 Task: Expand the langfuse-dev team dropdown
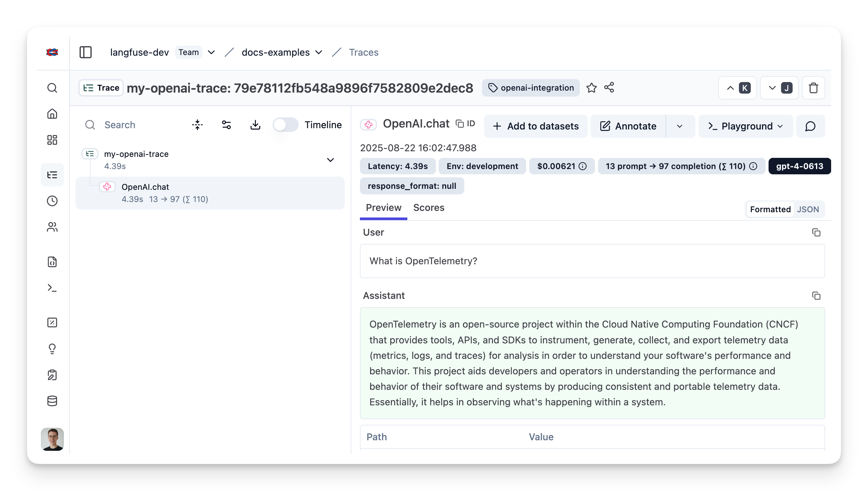click(x=211, y=52)
